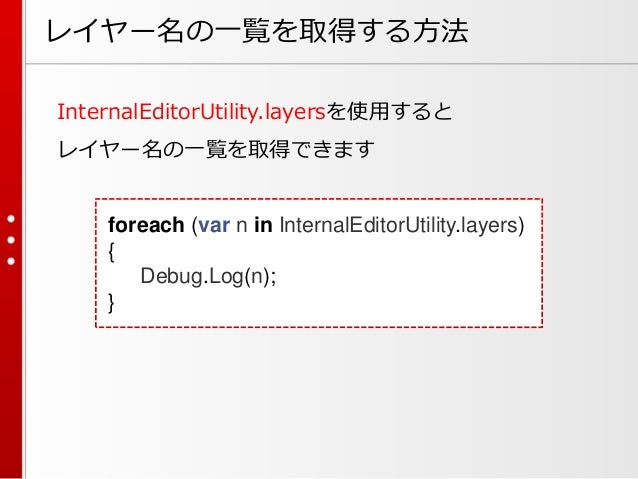Click the red InternalEditorUtility.layers text
The height and width of the screenshot is (479, 638).
(x=191, y=112)
